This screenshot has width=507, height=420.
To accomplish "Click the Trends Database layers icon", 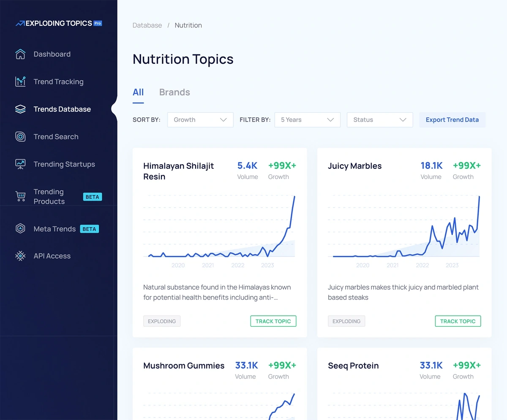I will tap(20, 109).
